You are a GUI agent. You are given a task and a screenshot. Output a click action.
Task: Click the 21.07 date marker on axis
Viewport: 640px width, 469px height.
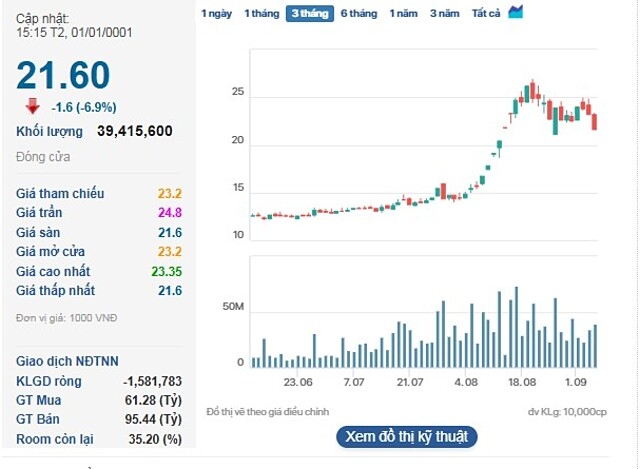[410, 382]
